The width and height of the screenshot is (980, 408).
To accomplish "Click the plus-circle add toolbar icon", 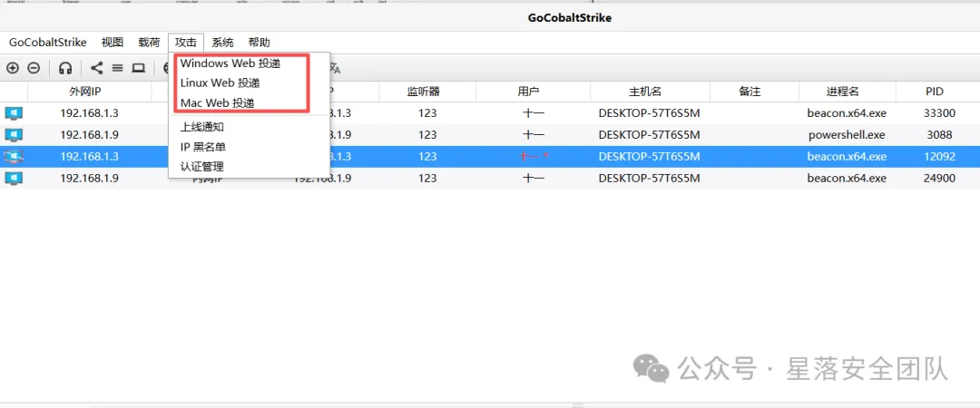I will (13, 67).
